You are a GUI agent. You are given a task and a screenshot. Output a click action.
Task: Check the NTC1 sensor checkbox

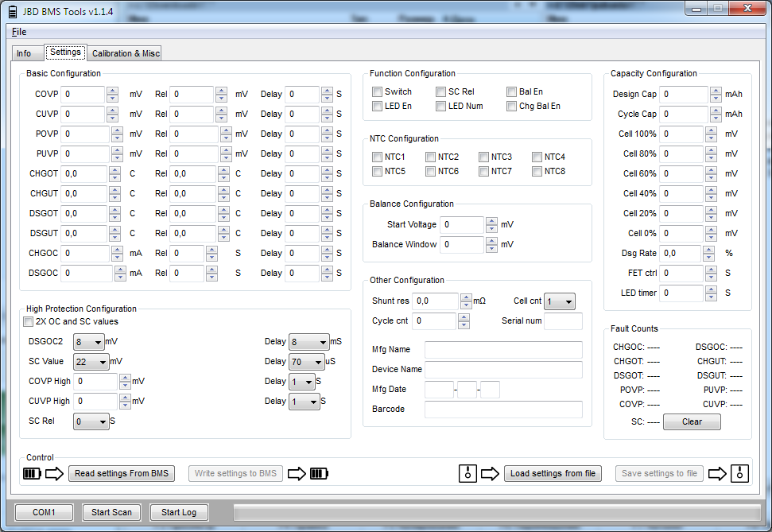coord(377,157)
